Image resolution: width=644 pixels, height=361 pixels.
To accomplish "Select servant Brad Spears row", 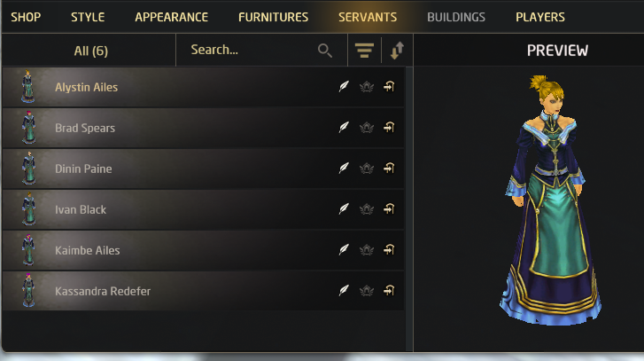I will pyautogui.click(x=204, y=128).
